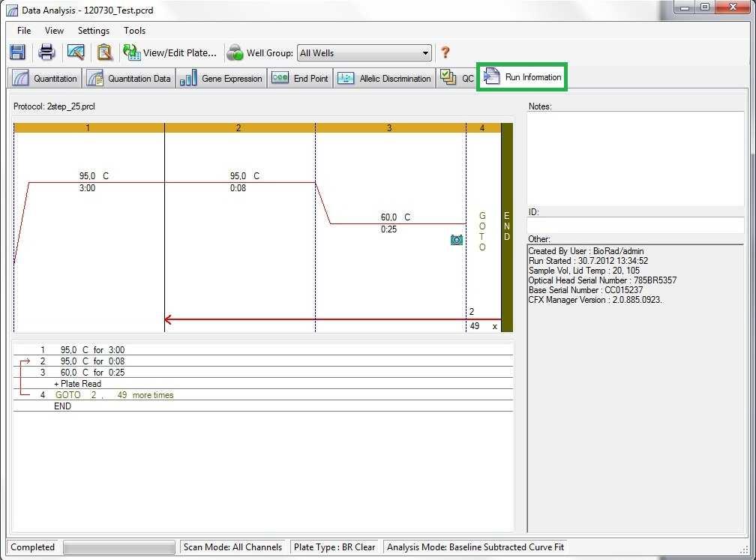Image resolution: width=756 pixels, height=560 pixels.
Task: Switch to the Gene Expression tab
Action: click(x=221, y=78)
